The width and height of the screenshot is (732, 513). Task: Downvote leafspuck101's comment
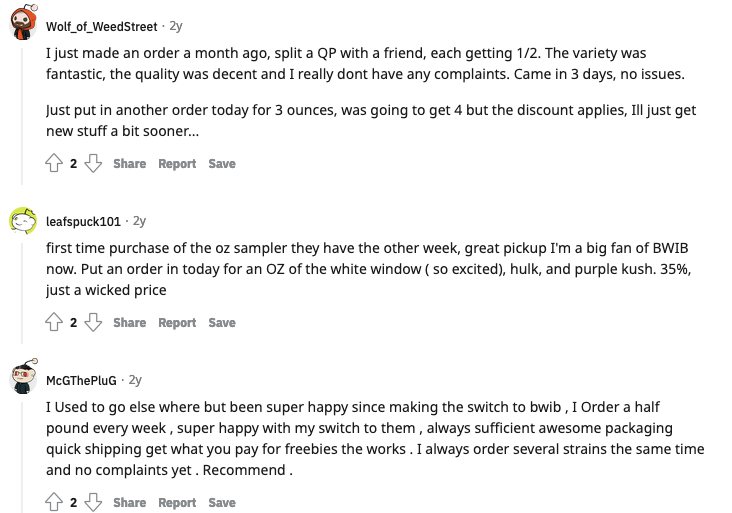pos(93,322)
